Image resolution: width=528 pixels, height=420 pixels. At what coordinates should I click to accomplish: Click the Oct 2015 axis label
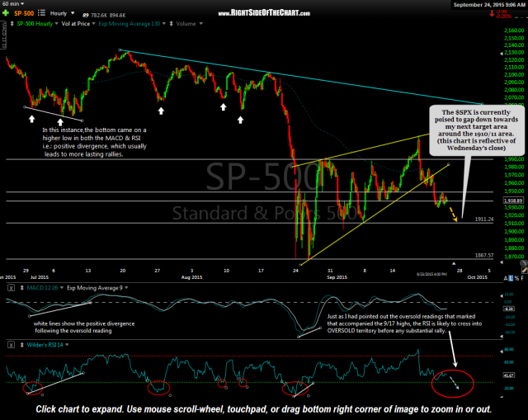coord(477,277)
